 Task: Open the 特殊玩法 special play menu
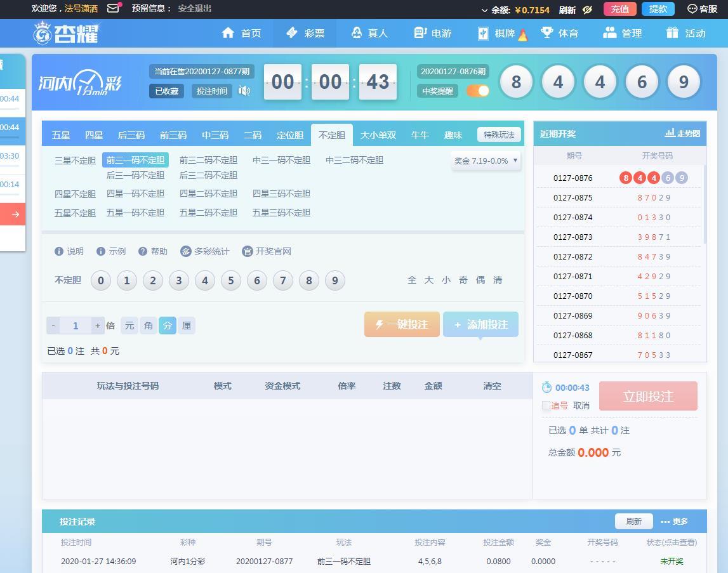499,135
